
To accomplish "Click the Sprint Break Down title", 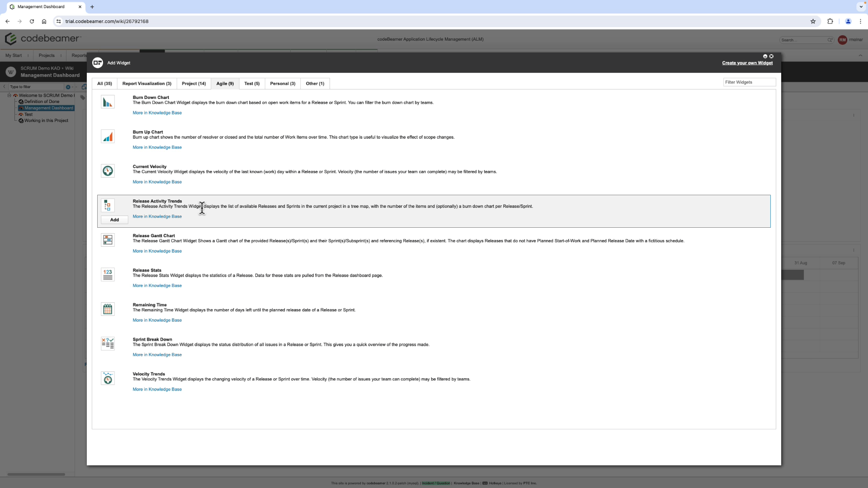I will (x=152, y=339).
